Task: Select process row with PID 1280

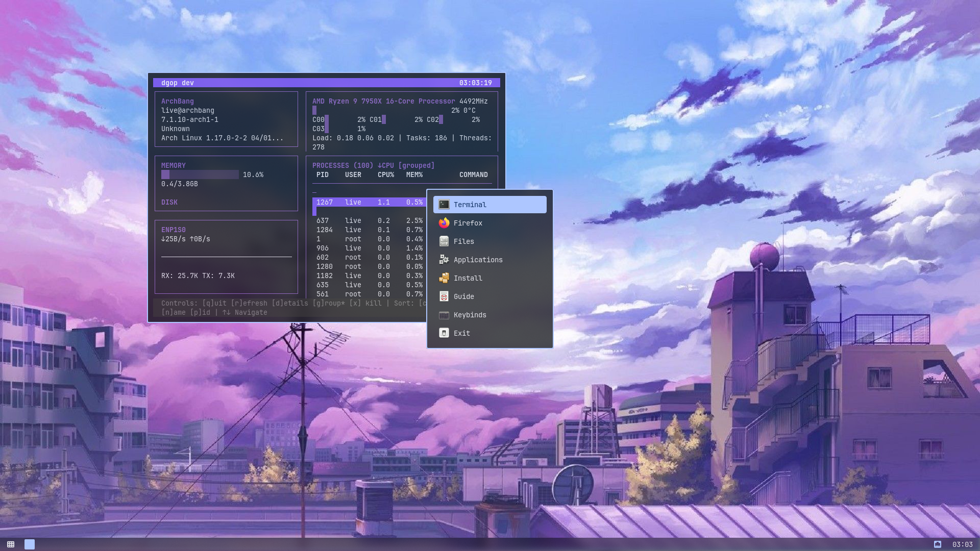Action: (370, 266)
